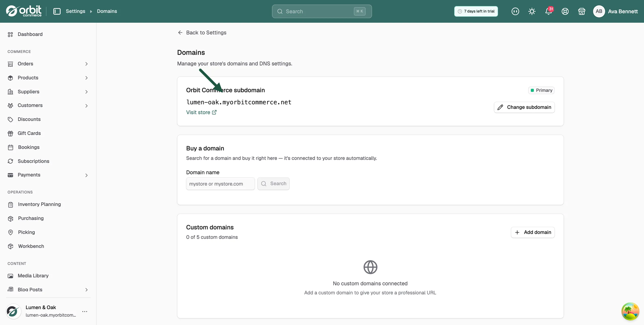The height and width of the screenshot is (325, 644).
Task: Click lumen-oak.myorbitcommerce.net subdomain text
Action: pyautogui.click(x=239, y=102)
